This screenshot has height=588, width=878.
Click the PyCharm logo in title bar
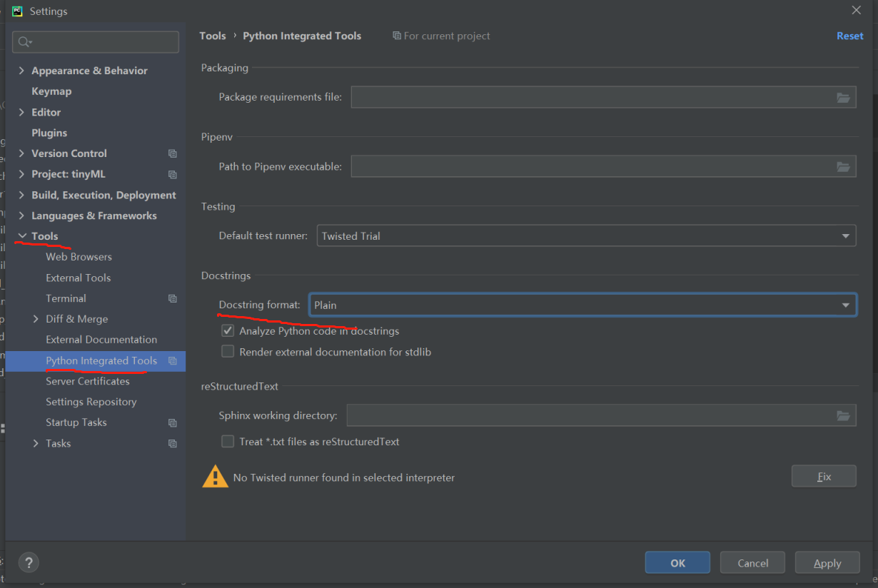pos(17,11)
